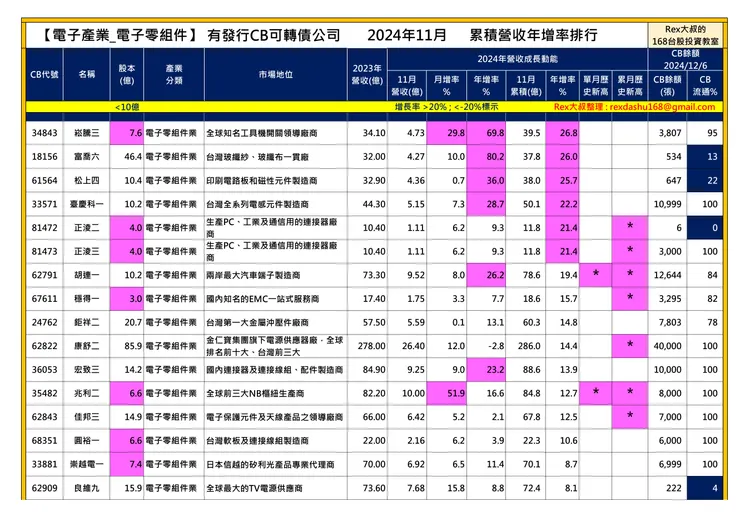
Task: Click email rexdashu168@gmail.com
Action: (662, 107)
